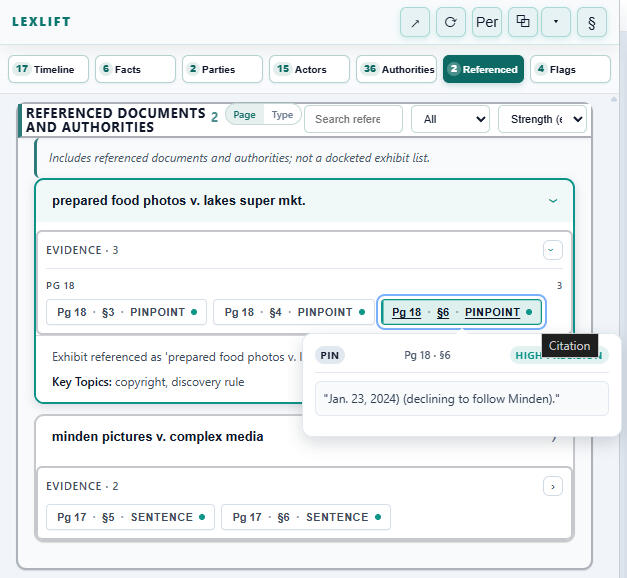Open the All filter dropdown
Image resolution: width=627 pixels, height=578 pixels.
450,119
